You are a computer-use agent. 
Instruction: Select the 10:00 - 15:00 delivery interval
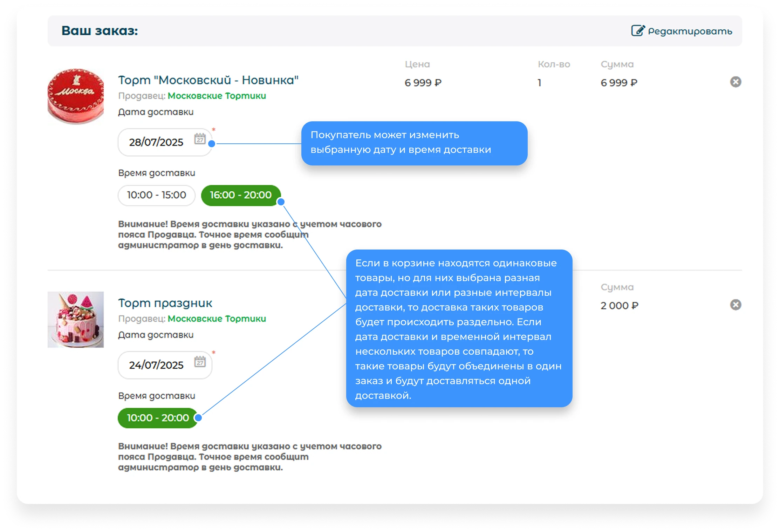(156, 195)
